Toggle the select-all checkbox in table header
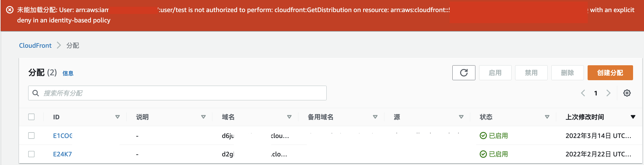The width and height of the screenshot is (644, 165). coord(31,117)
